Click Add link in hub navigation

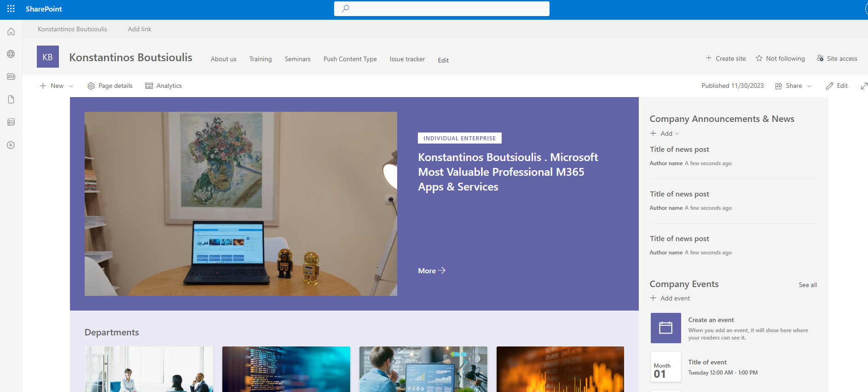139,29
